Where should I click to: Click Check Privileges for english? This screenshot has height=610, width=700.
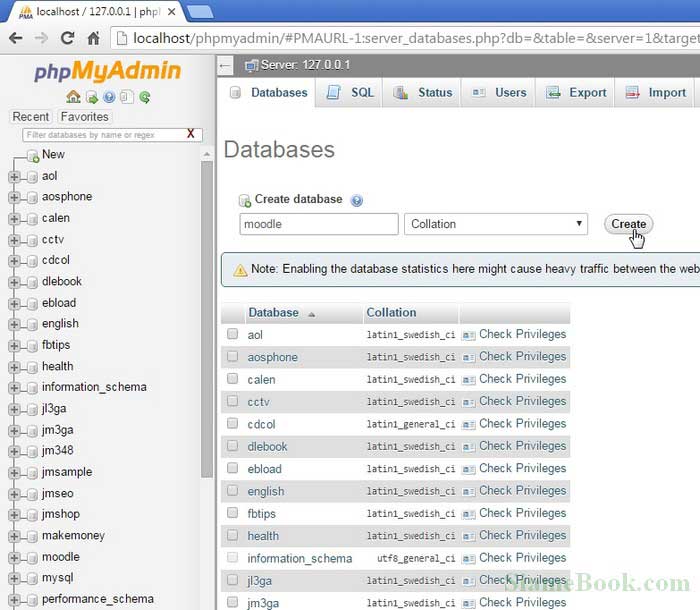tap(522, 490)
